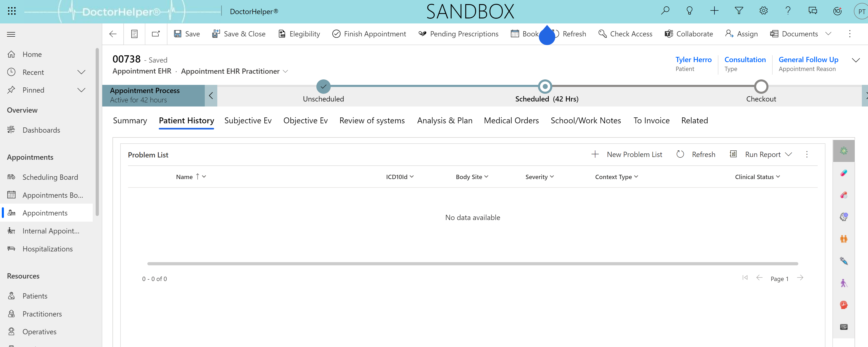The height and width of the screenshot is (347, 868).
Task: Click New Problem List button
Action: (x=627, y=155)
